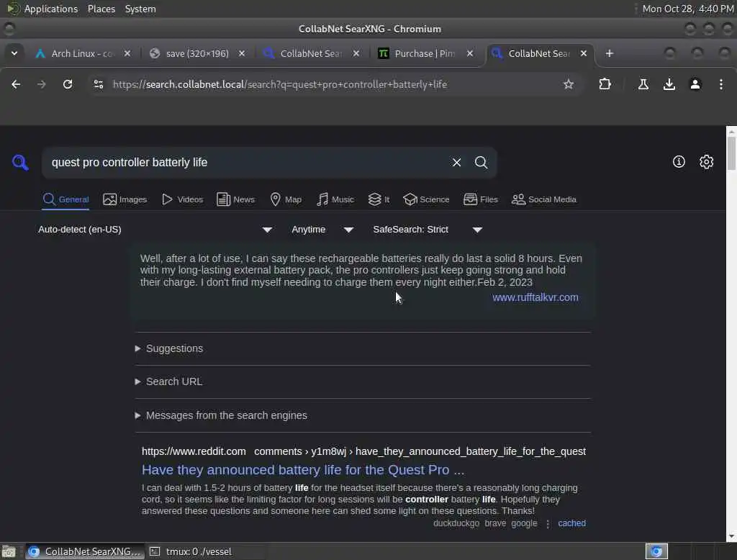Click the SearXNG magnifier logo
The image size is (737, 560).
click(19, 163)
